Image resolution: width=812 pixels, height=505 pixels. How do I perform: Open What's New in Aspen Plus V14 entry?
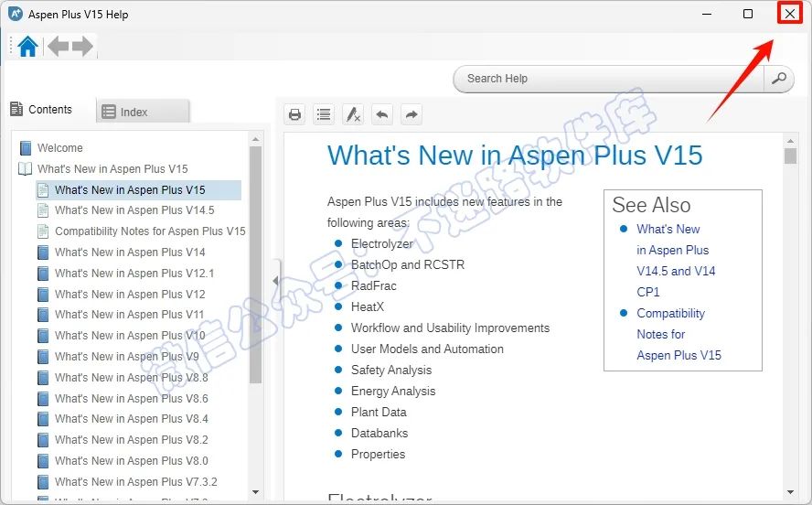130,252
